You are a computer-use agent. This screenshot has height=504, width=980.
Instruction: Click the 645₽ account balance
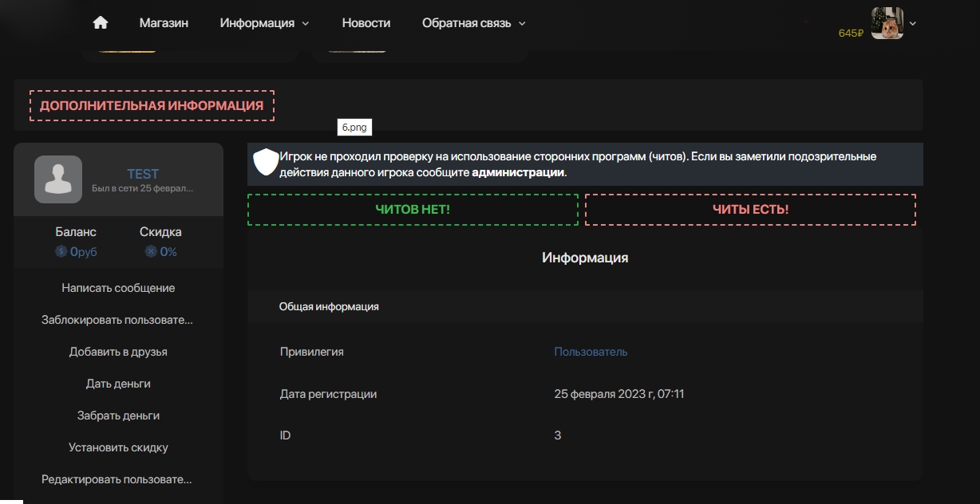tap(851, 33)
